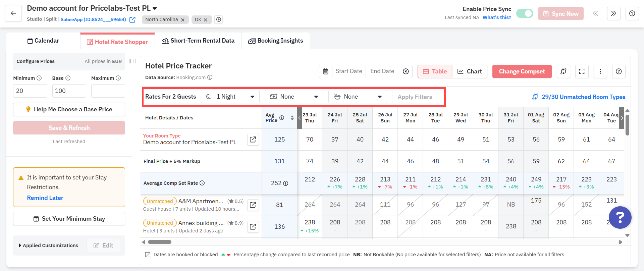Open Your Room Type external link
The height and width of the screenshot is (271, 644).
click(x=253, y=139)
